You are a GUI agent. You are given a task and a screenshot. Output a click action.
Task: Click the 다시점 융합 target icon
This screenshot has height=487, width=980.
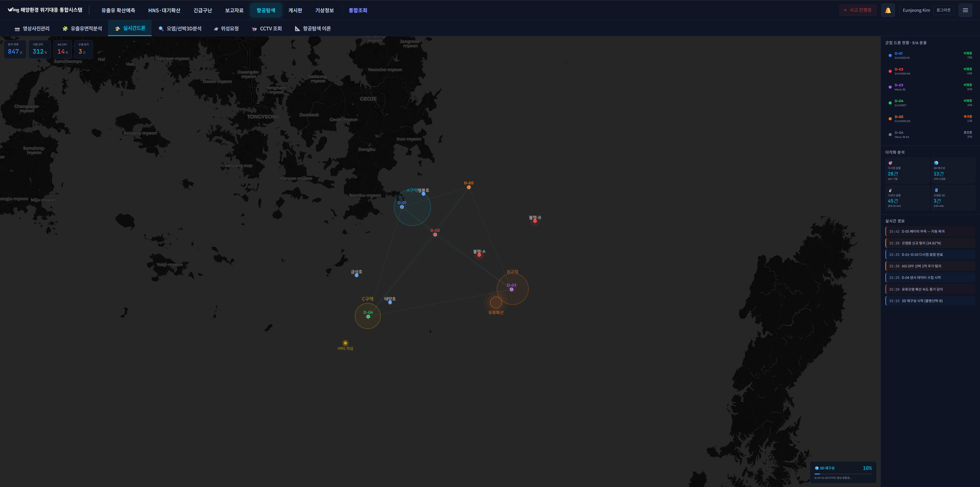point(890,163)
